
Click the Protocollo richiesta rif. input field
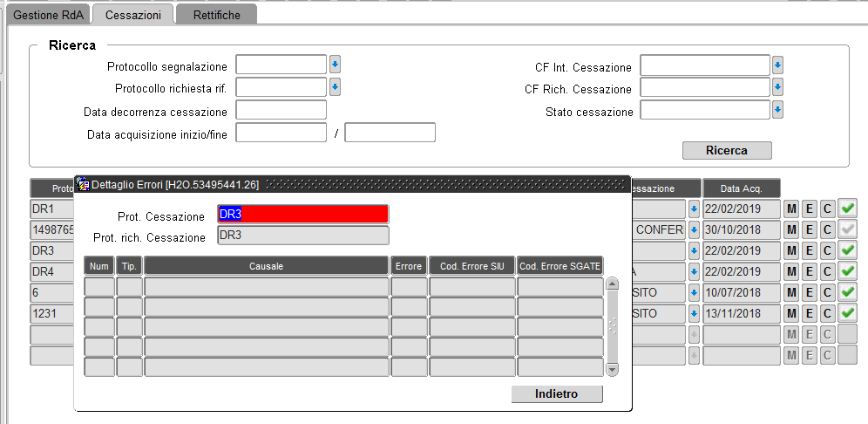pos(281,87)
